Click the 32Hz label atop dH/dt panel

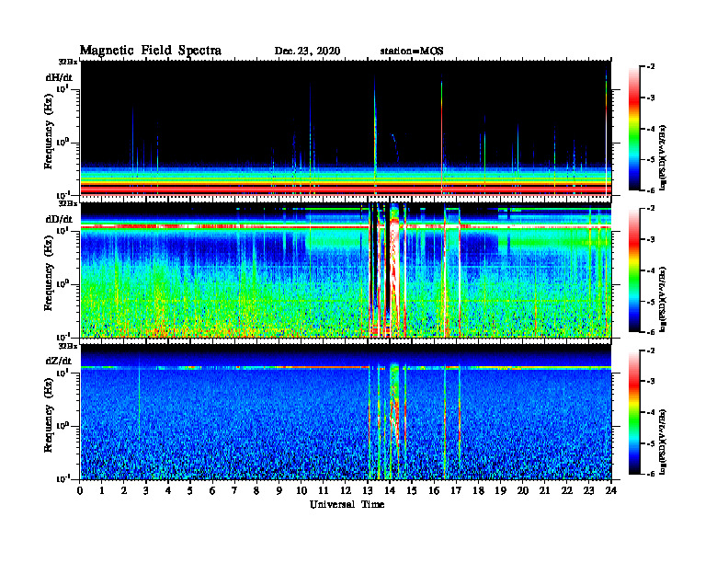pyautogui.click(x=68, y=62)
